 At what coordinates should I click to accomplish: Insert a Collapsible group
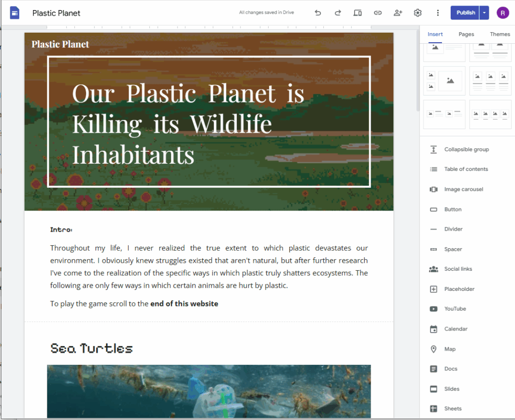point(466,150)
